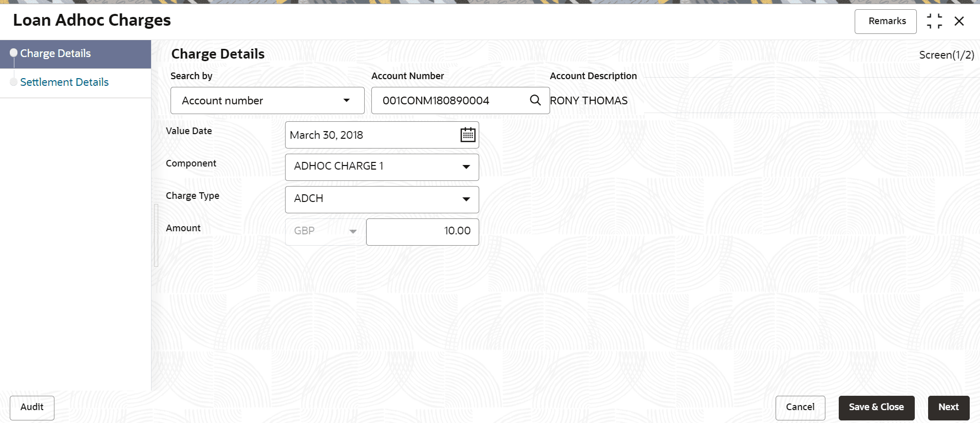Image resolution: width=980 pixels, height=423 pixels.
Task: Click the Account Number search magnifier icon
Action: (535, 100)
